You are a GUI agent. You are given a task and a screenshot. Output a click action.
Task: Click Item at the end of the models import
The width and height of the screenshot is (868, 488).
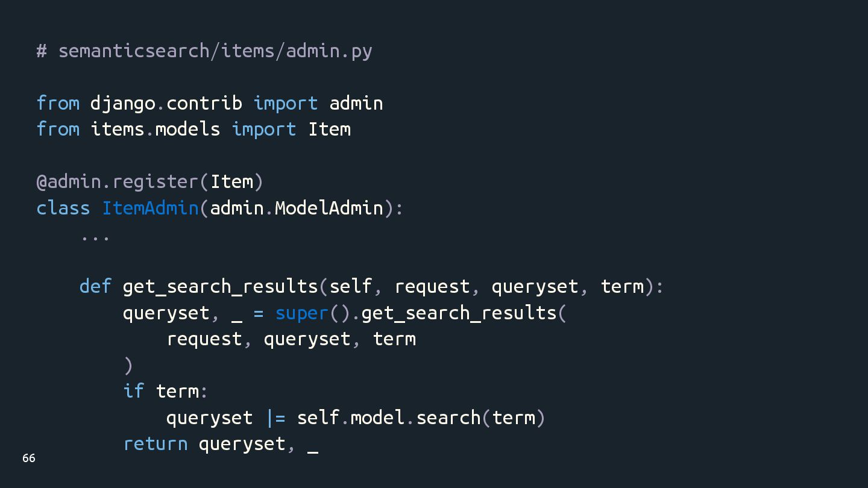(x=329, y=130)
